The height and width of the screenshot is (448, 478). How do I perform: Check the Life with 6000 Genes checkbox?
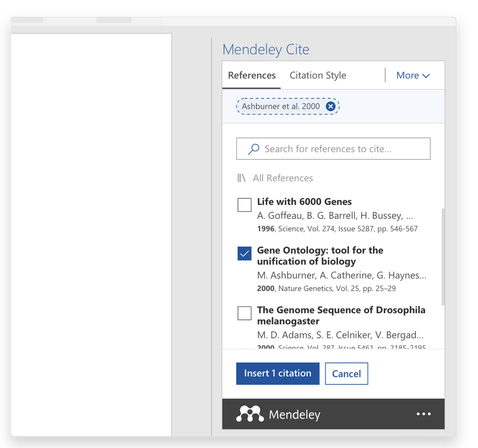[x=245, y=205]
